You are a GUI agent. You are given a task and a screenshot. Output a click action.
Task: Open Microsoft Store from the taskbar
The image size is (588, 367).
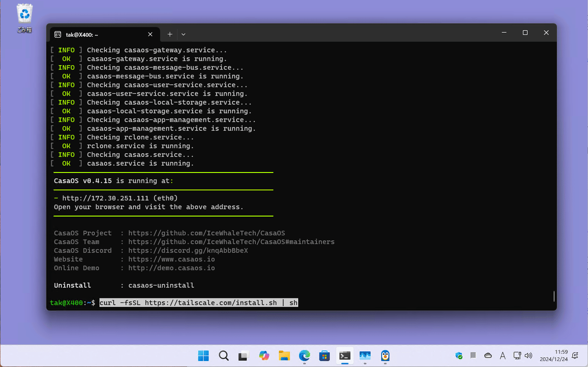pos(325,356)
